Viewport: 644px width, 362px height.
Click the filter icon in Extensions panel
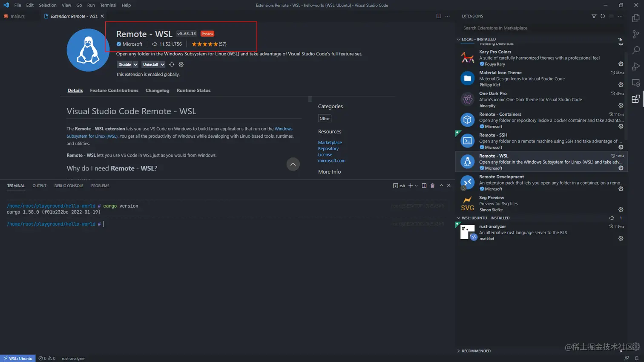tap(594, 16)
